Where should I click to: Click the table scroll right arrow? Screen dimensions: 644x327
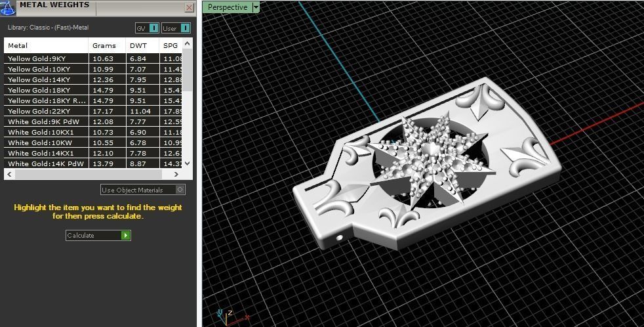pyautogui.click(x=176, y=174)
